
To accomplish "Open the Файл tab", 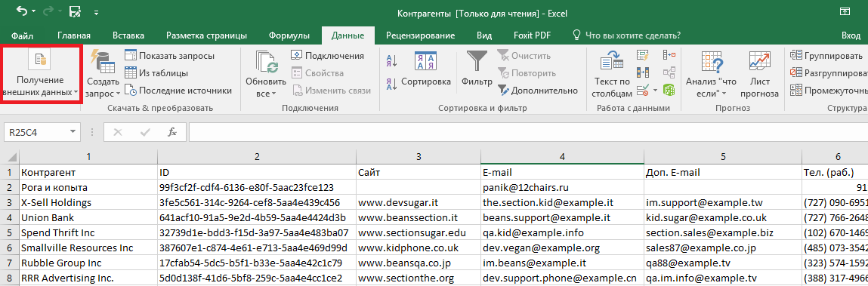I will pos(21,35).
